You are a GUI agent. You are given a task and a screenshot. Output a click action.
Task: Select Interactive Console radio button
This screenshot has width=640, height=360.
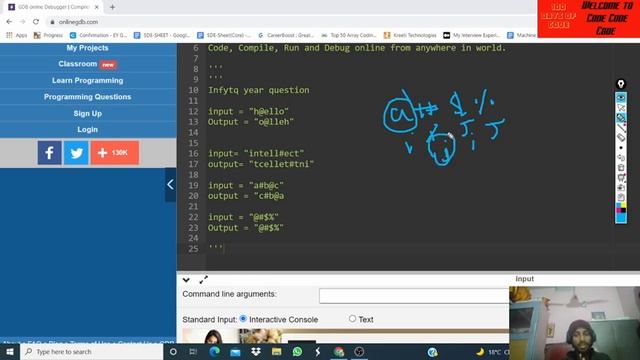pos(243,319)
